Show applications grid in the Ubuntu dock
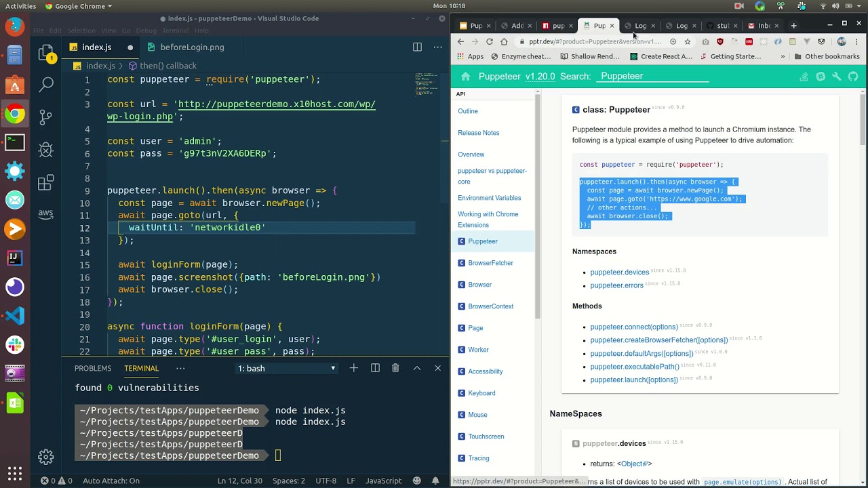 15,472
